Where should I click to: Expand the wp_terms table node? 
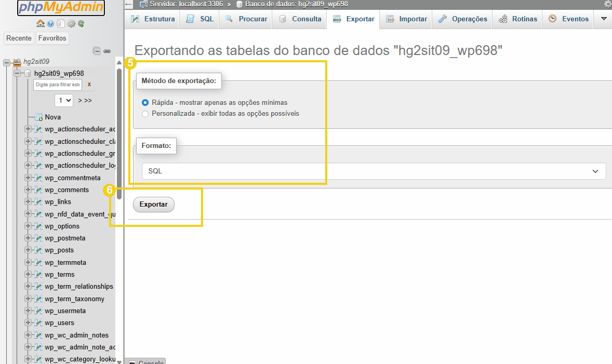click(x=28, y=274)
